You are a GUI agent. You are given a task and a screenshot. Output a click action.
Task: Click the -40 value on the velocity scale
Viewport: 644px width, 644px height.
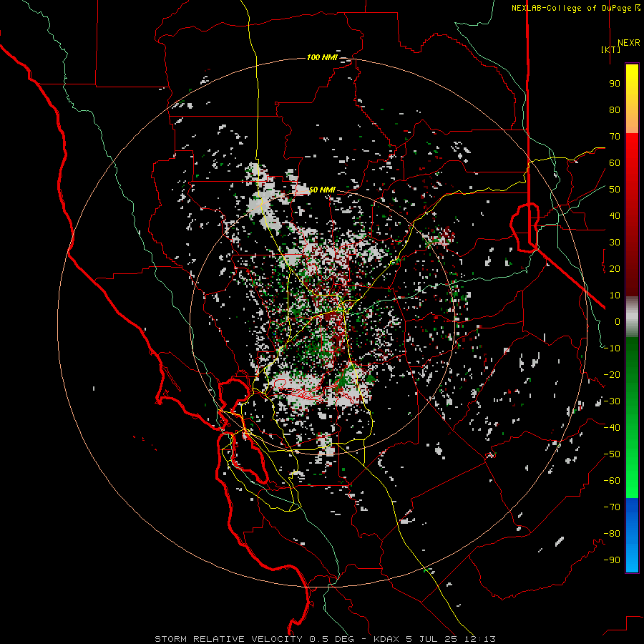[612, 428]
